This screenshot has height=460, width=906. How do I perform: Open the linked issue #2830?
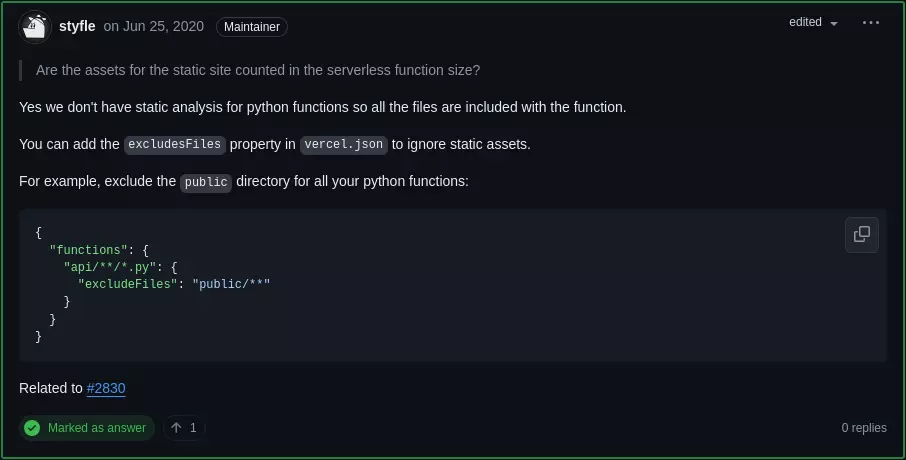coord(106,388)
